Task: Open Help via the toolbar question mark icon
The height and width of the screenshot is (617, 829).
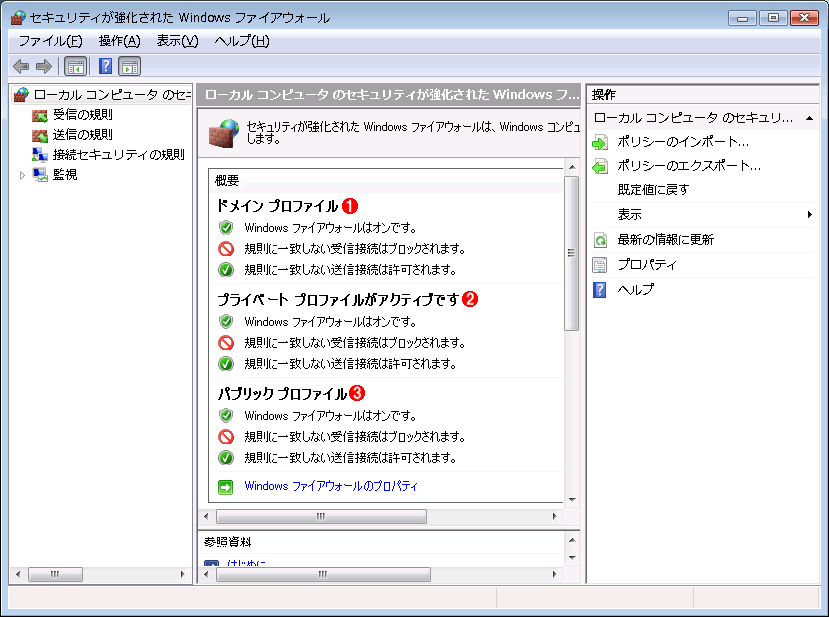Action: [x=106, y=67]
